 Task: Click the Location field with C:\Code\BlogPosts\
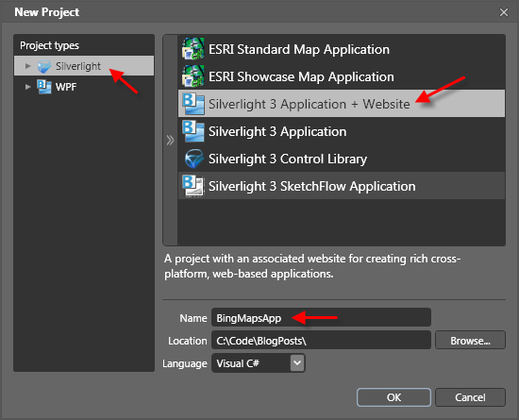pos(321,340)
